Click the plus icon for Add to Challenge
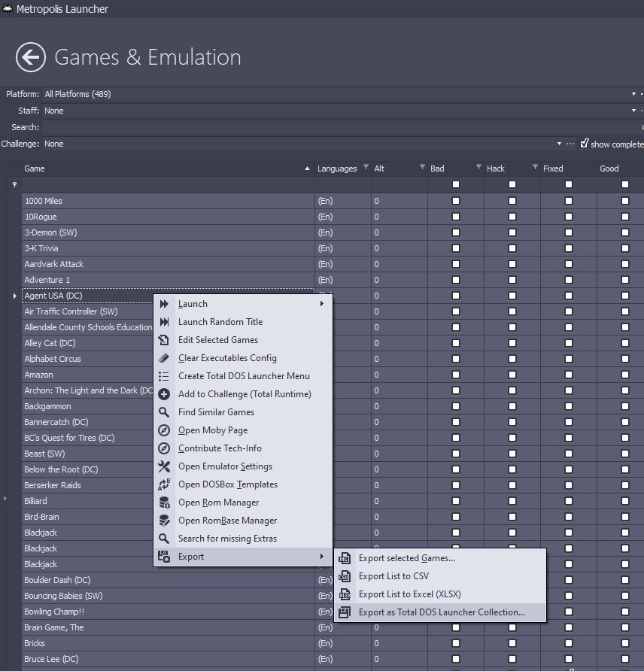644x671 pixels. (164, 394)
